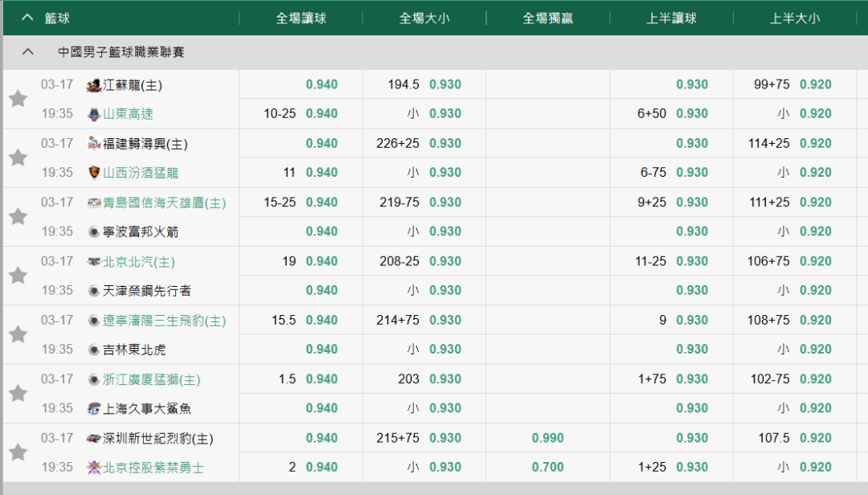868x495 pixels.
Task: Star the 福建鱘潯興 vs 山西汾酒猛龍 match
Action: pos(18,157)
